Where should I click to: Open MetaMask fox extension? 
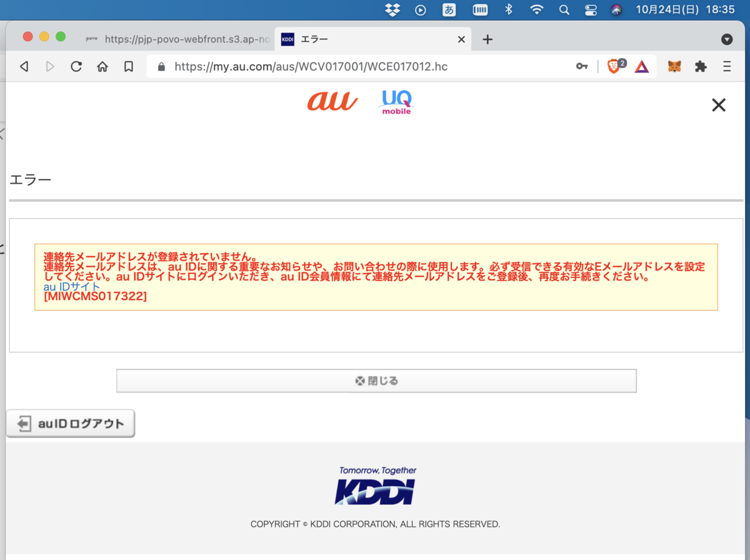[674, 66]
